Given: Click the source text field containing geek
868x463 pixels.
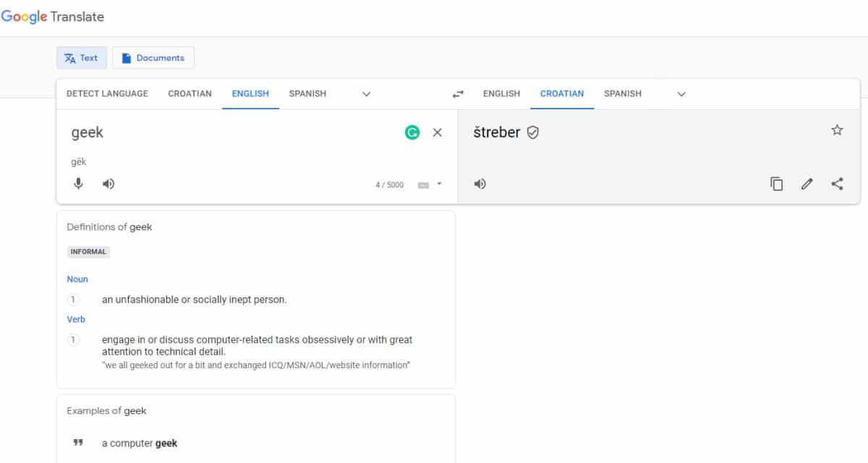Looking at the screenshot, I should coord(217,132).
